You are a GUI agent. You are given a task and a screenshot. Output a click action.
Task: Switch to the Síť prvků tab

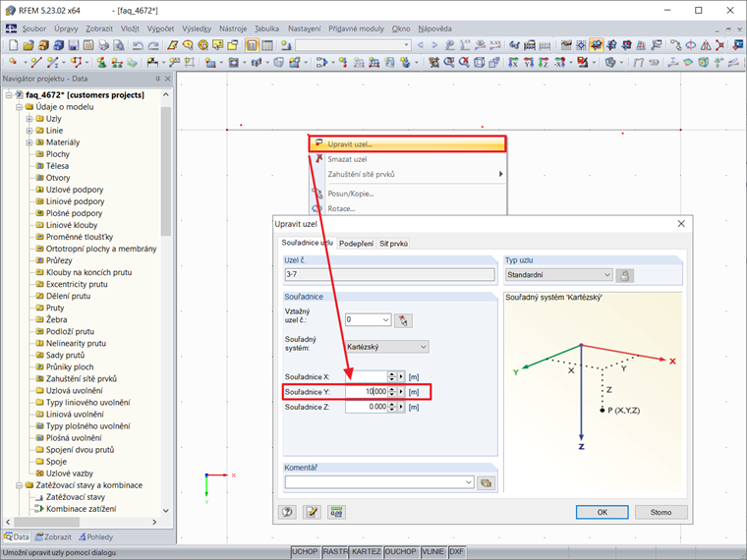click(393, 244)
